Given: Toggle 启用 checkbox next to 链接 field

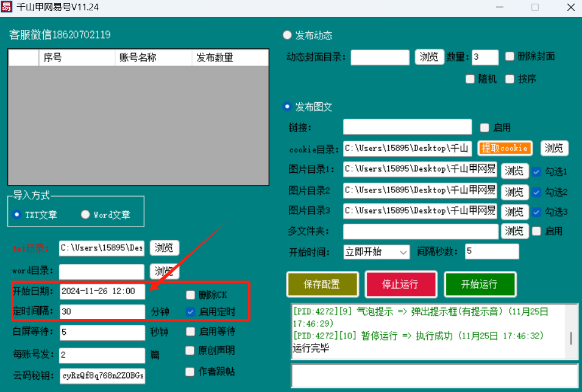Looking at the screenshot, I should pyautogui.click(x=484, y=128).
